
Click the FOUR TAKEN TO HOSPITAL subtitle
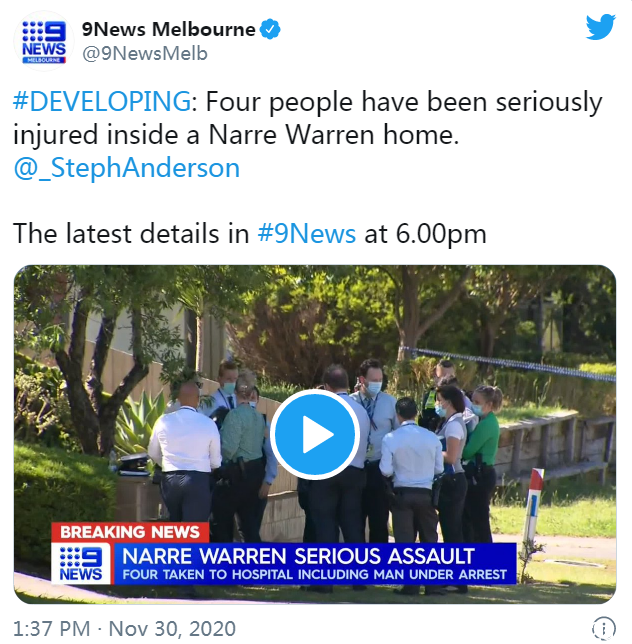click(x=315, y=574)
